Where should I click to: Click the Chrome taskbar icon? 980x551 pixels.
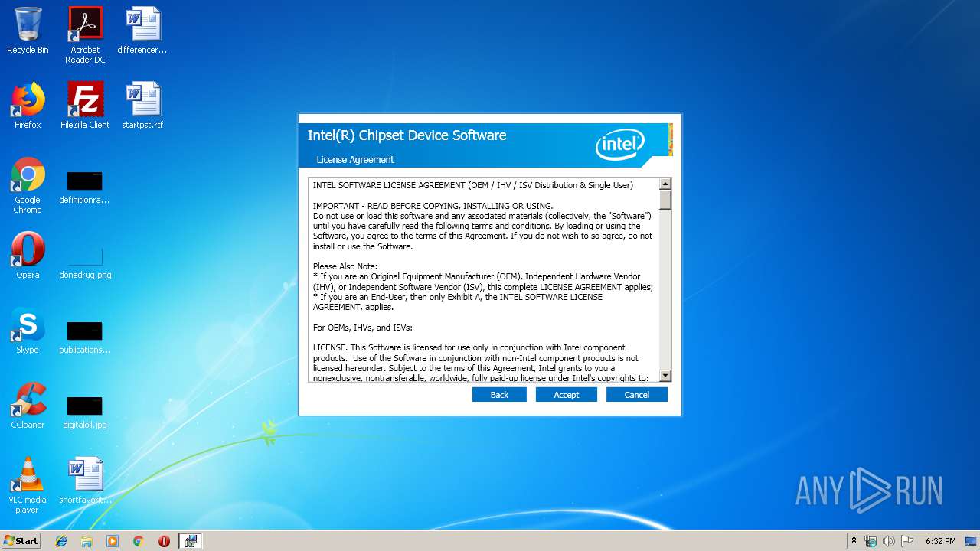(x=139, y=541)
